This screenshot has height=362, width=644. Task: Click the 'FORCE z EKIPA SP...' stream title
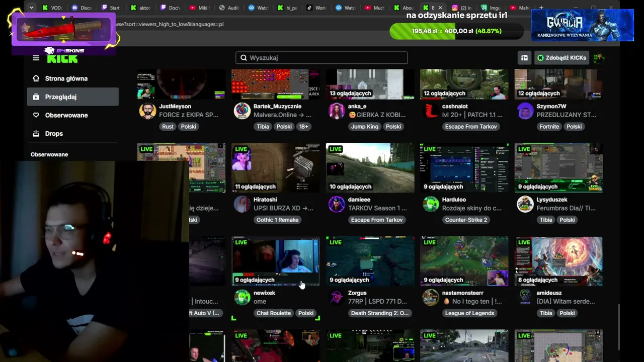point(189,115)
